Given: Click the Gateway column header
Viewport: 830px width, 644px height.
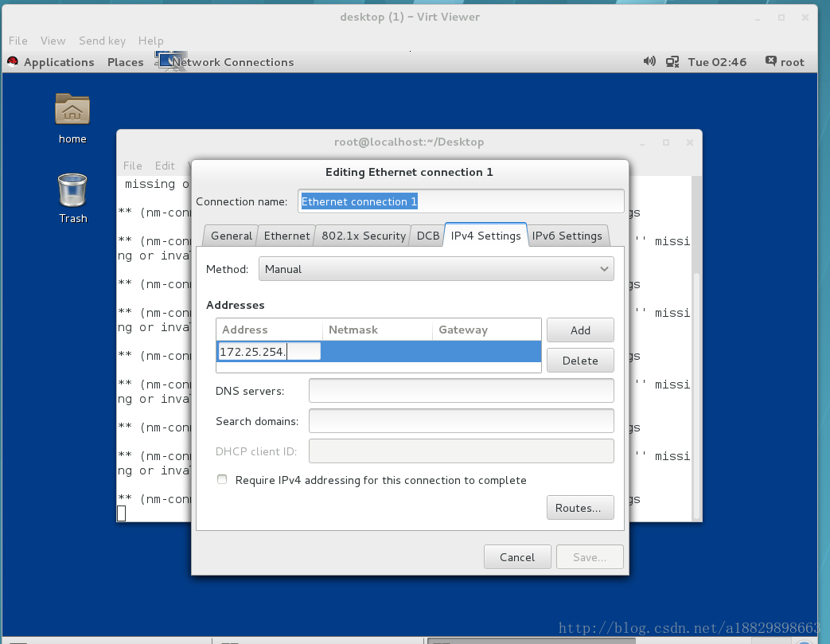Looking at the screenshot, I should (486, 330).
